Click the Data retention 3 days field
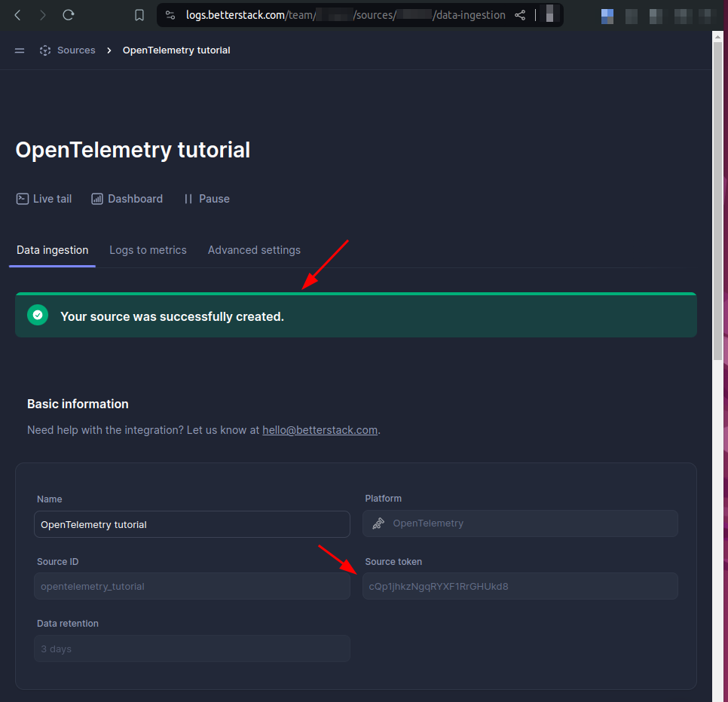Image resolution: width=728 pixels, height=702 pixels. [192, 649]
